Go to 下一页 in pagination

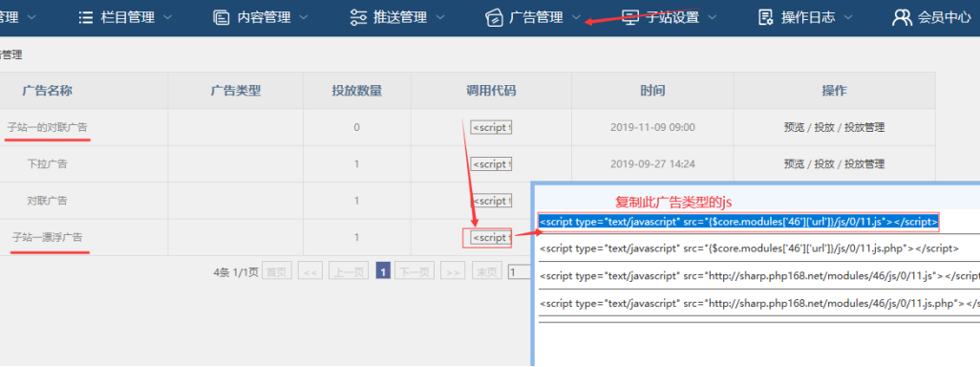(x=414, y=272)
